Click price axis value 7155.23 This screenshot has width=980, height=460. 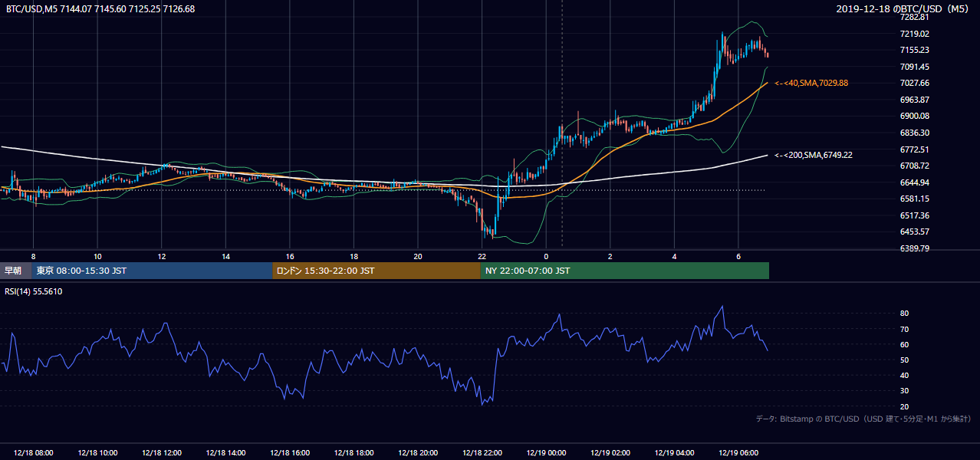(914, 50)
